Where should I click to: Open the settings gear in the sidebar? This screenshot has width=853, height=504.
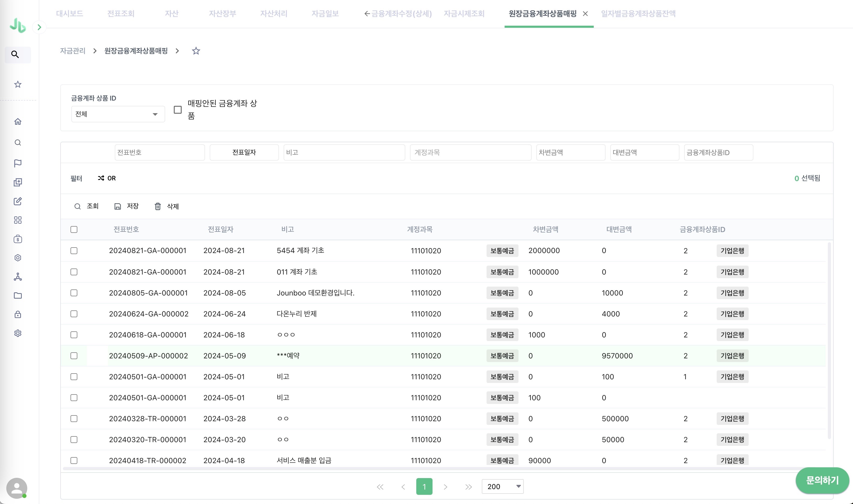coord(18,333)
